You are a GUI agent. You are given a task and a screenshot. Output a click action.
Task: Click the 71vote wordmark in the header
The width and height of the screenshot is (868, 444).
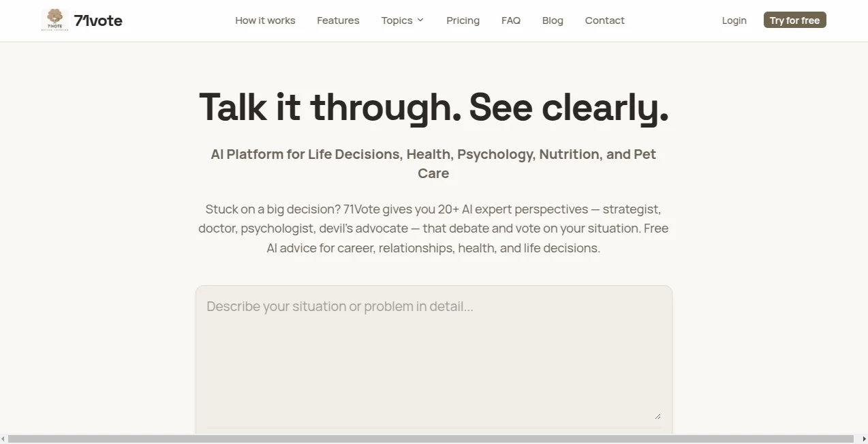coord(97,20)
